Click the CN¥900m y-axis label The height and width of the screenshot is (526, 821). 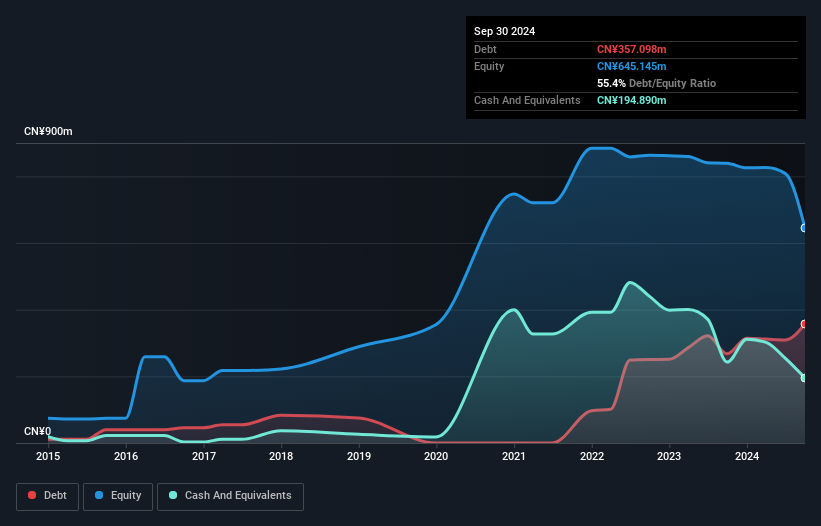pyautogui.click(x=48, y=131)
